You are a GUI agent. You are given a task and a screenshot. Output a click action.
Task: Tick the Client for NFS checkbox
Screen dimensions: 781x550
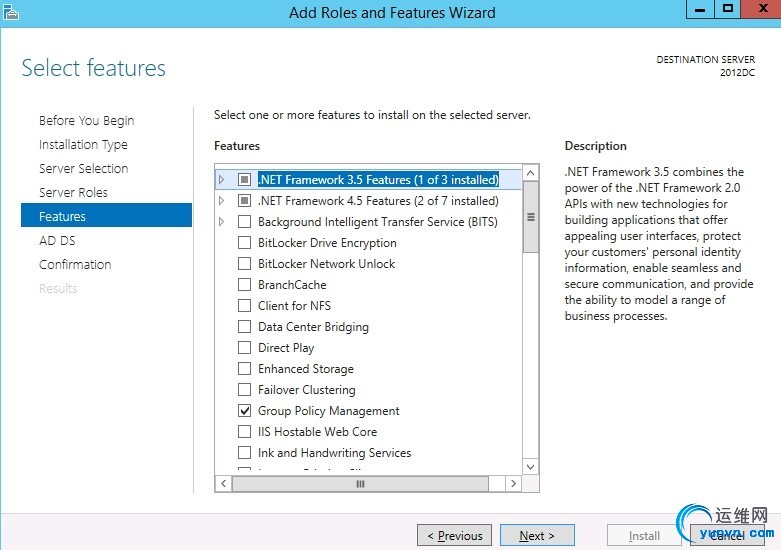pyautogui.click(x=245, y=306)
